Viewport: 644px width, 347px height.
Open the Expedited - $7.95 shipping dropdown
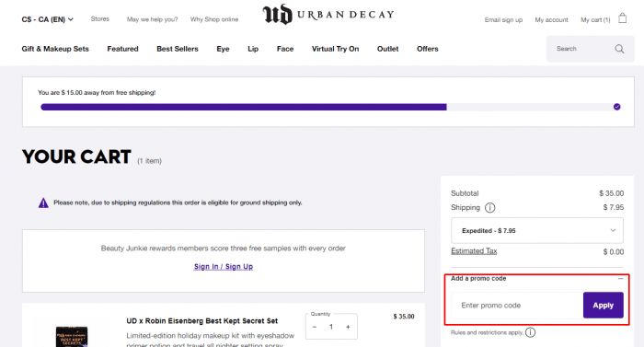tap(536, 231)
